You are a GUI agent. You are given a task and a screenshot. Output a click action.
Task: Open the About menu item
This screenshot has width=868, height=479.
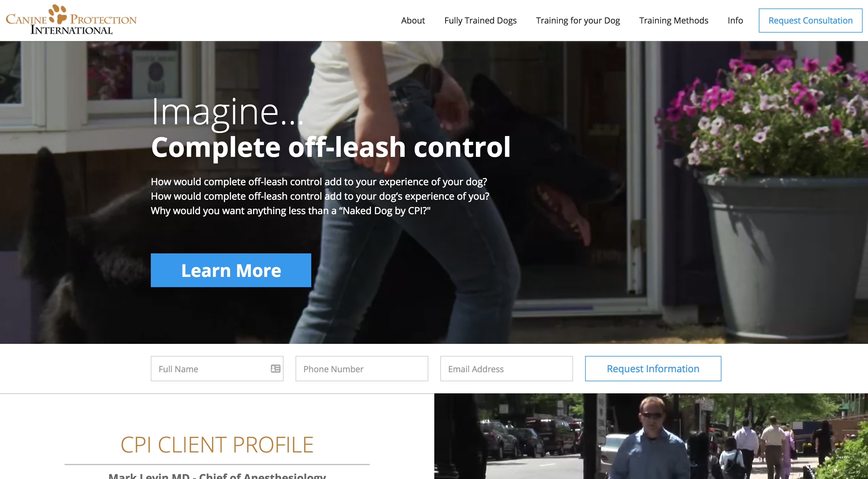pyautogui.click(x=413, y=21)
